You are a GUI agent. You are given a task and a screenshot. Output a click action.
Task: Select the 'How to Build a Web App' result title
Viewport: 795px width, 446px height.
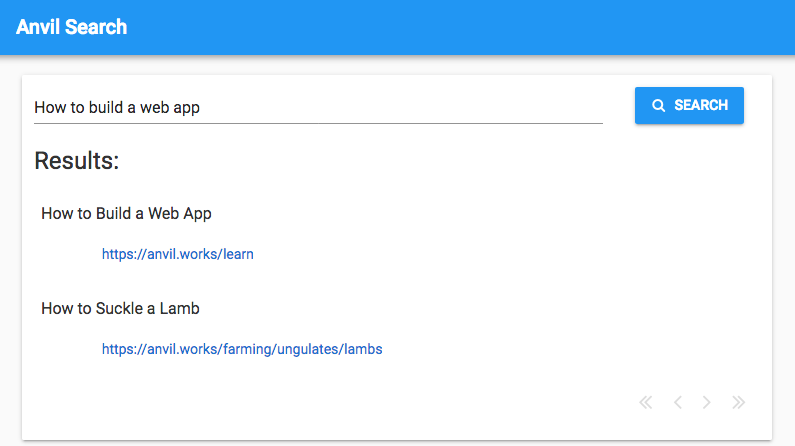[x=126, y=213]
